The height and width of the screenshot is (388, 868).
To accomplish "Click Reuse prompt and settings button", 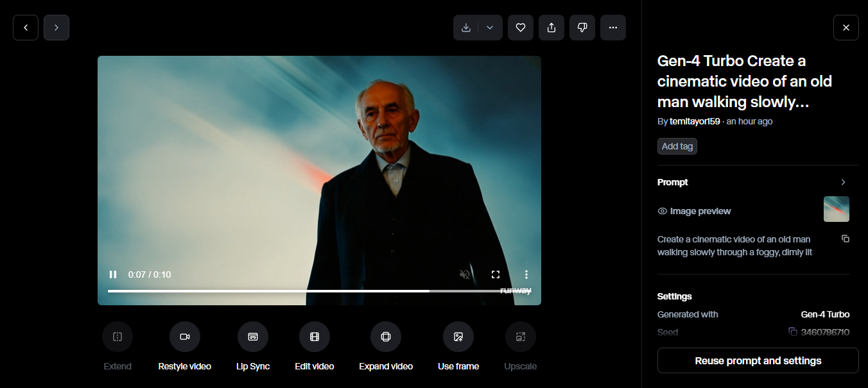I will (758, 360).
